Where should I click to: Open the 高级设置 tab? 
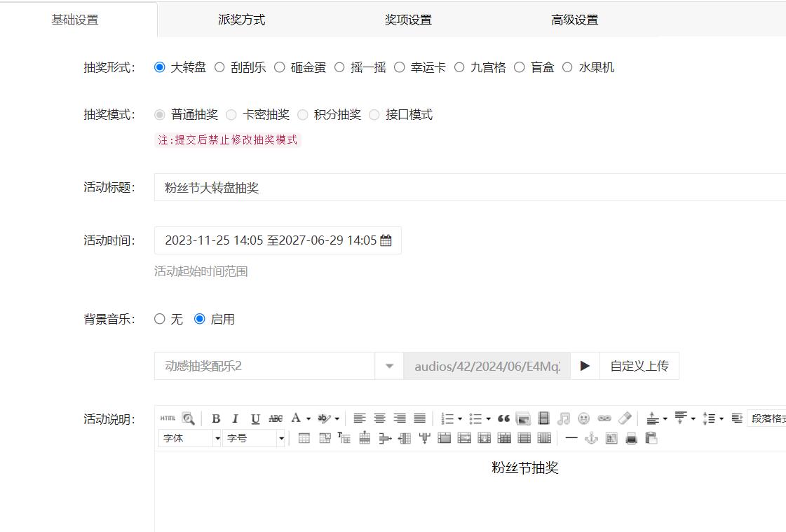click(x=574, y=20)
